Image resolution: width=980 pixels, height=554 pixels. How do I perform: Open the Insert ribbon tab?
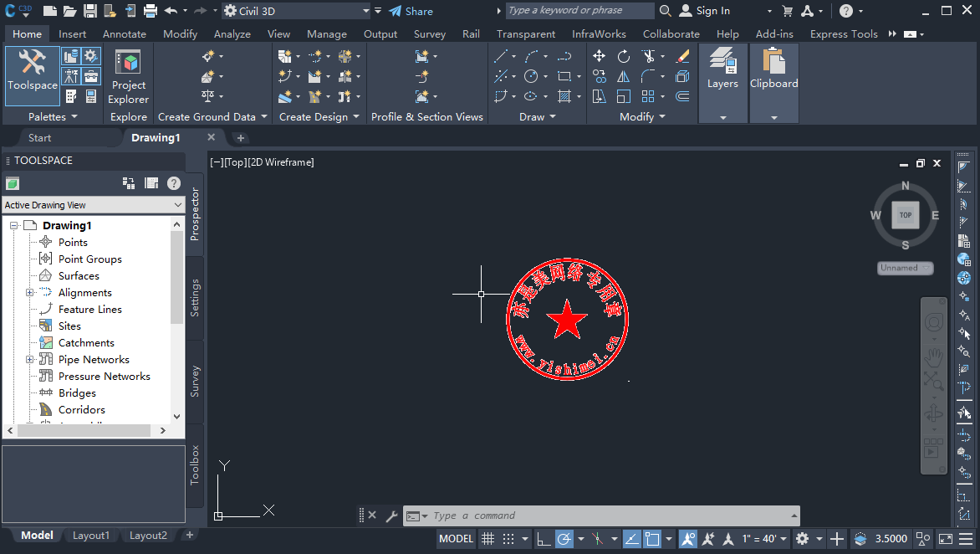pos(73,33)
